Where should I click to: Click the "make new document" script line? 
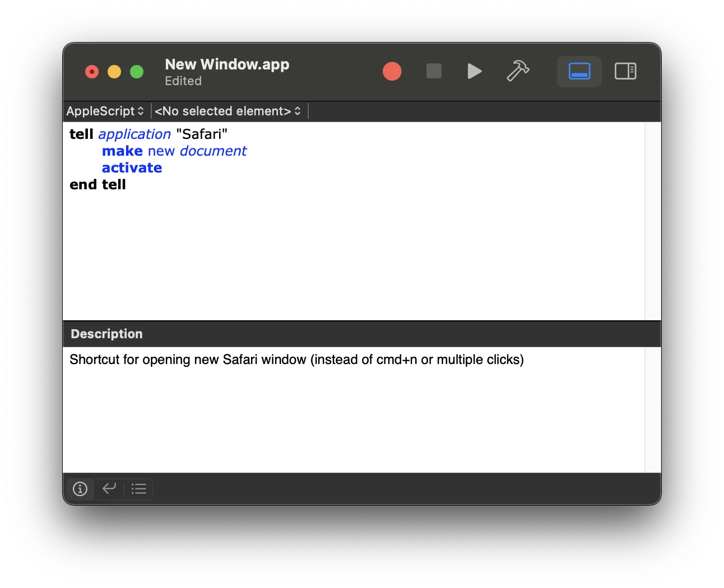click(x=174, y=151)
